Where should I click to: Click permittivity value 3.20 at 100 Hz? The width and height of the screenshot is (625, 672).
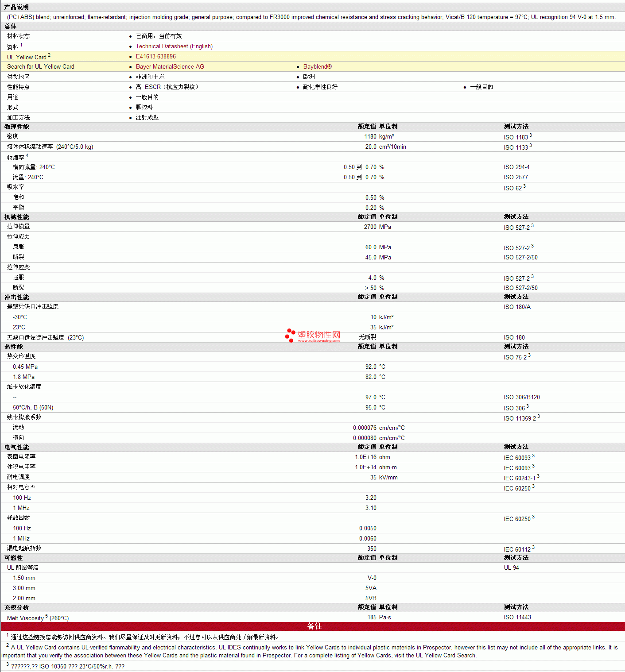(x=371, y=498)
